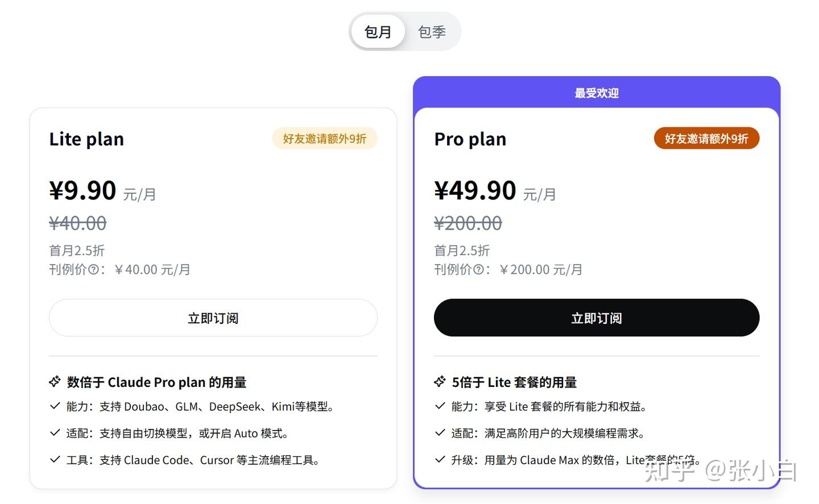Screen dimensions: 819x504
Task: Click checkmark beside Pro 能力 line
Action: pyautogui.click(x=440, y=406)
